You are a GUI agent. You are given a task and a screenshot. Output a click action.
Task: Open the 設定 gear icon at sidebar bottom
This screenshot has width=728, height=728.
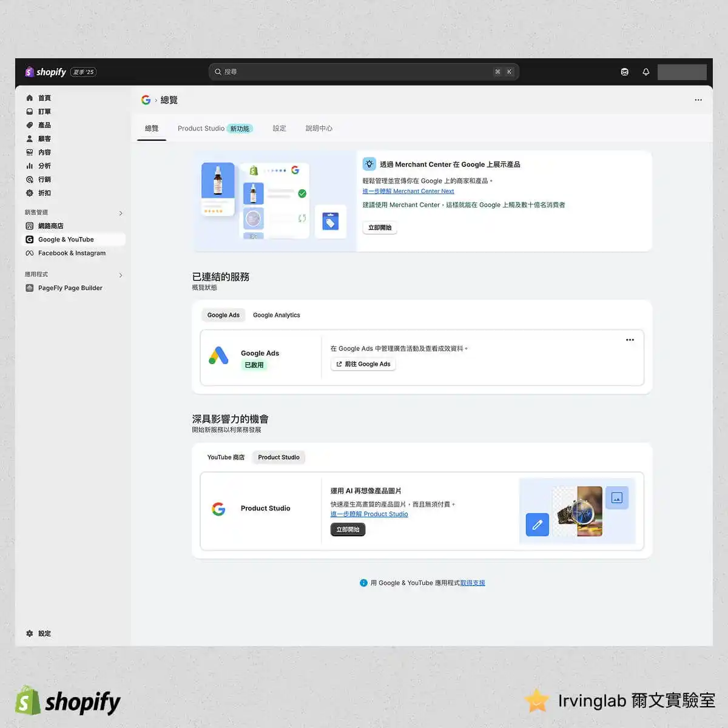[x=30, y=633]
